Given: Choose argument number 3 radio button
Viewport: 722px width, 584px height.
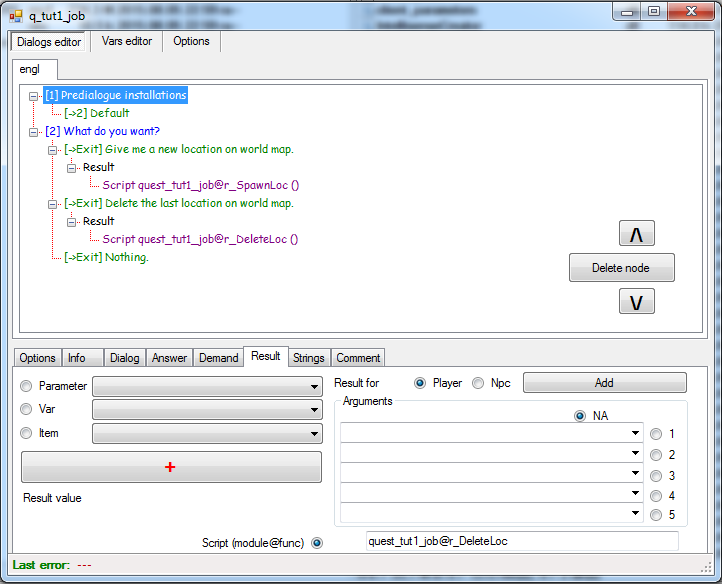Looking at the screenshot, I should point(656,475).
